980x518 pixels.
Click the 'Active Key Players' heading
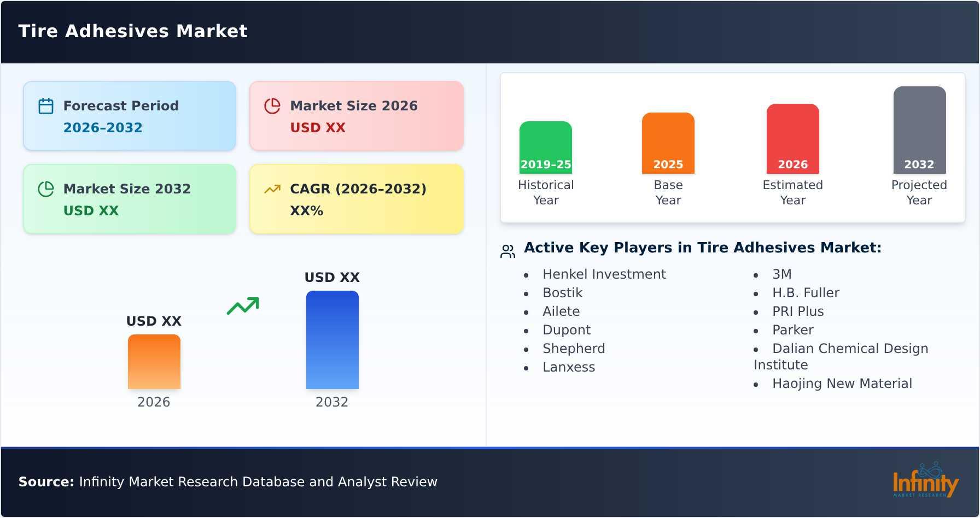pyautogui.click(x=703, y=248)
